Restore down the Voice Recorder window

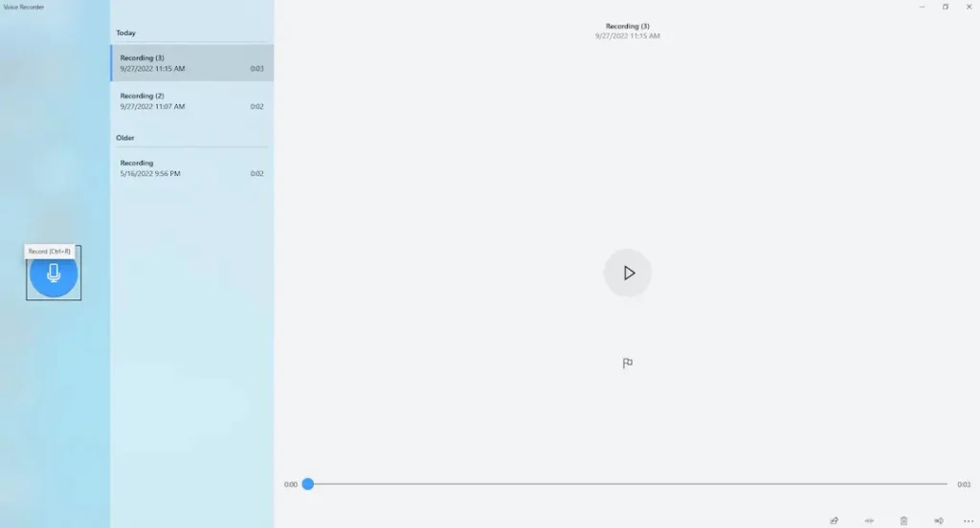point(946,7)
